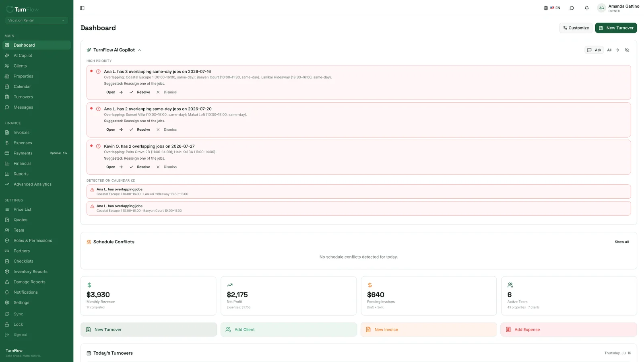Viewport: 644px width, 362px height.
Task: Open Turnovers in sidebar
Action: tap(36, 97)
